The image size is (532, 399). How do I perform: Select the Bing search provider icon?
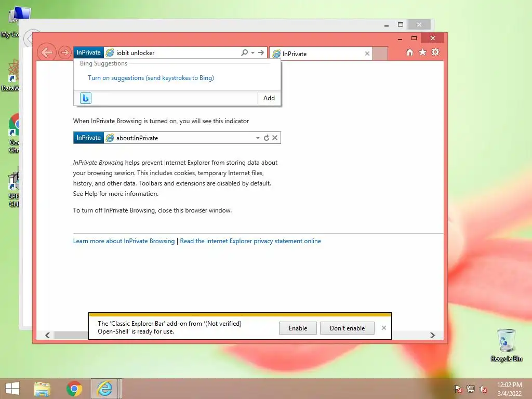click(x=86, y=98)
